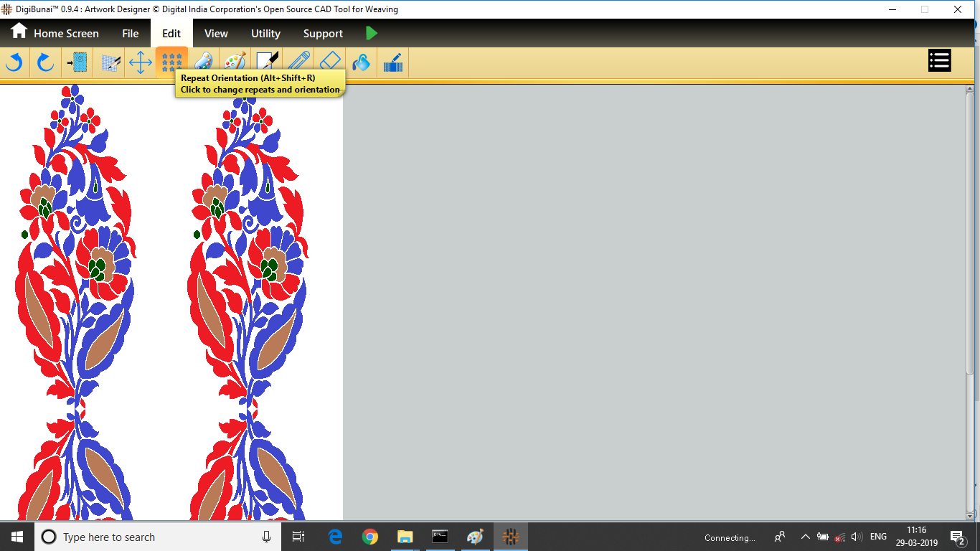Switch to the Utility menu
This screenshot has height=551, width=980.
click(265, 34)
